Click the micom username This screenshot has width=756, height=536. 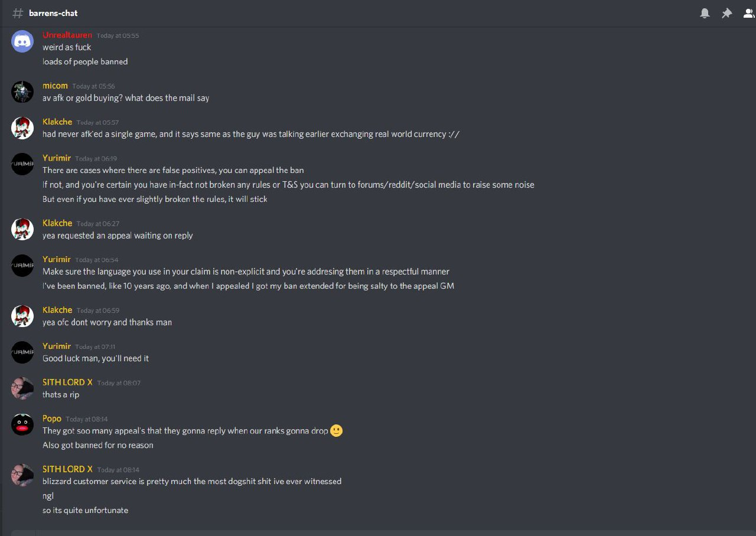[55, 86]
